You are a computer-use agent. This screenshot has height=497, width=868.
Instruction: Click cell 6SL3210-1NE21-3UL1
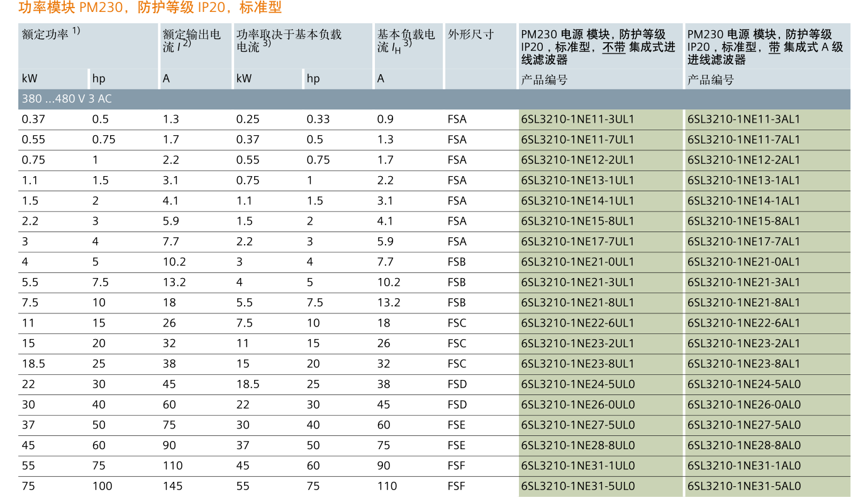pos(578,282)
